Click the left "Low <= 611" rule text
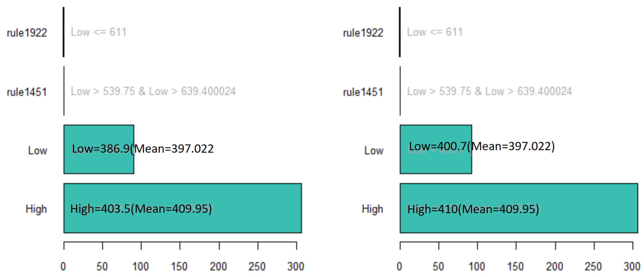The image size is (644, 277). [x=98, y=32]
